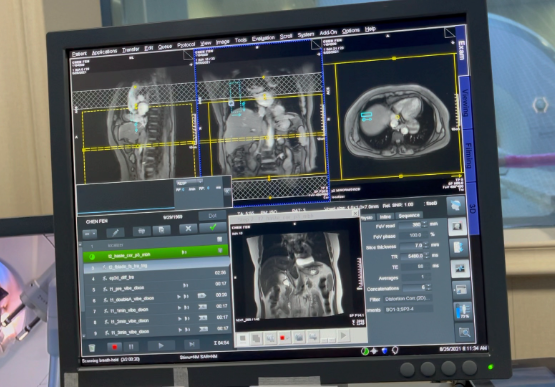This screenshot has height=387, width=555.
Task: Click the patient head icon atop the sidebar
Action: coord(456,205)
